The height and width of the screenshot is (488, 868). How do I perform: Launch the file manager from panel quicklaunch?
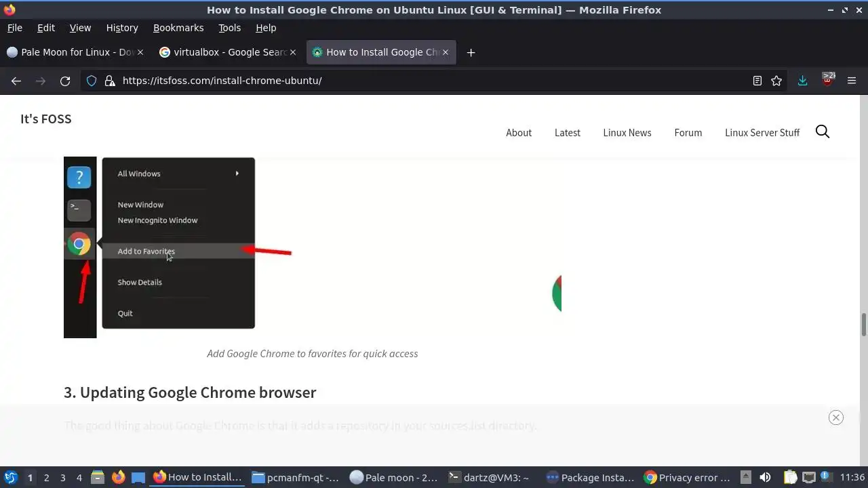(98, 478)
